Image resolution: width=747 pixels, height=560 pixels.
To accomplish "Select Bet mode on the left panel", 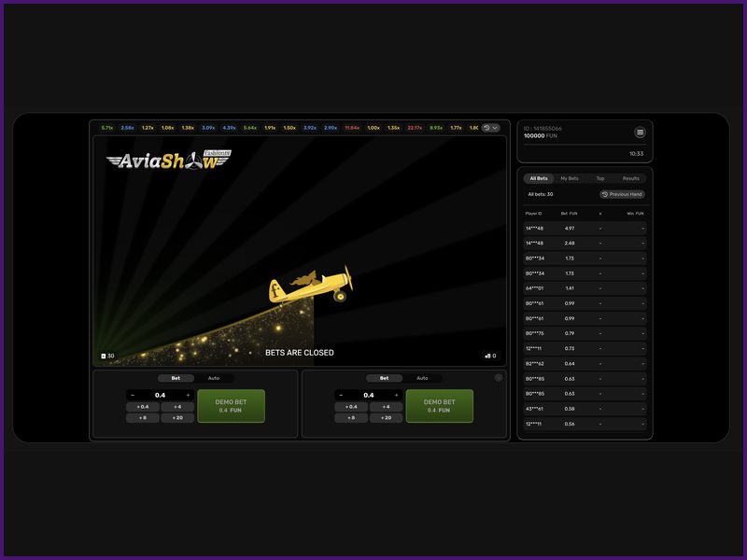I will (176, 378).
